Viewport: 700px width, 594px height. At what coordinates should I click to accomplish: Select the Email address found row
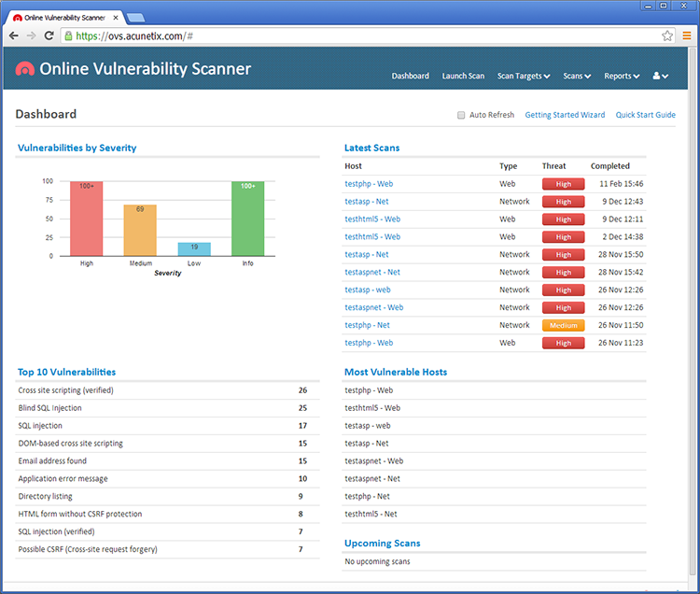click(167, 460)
